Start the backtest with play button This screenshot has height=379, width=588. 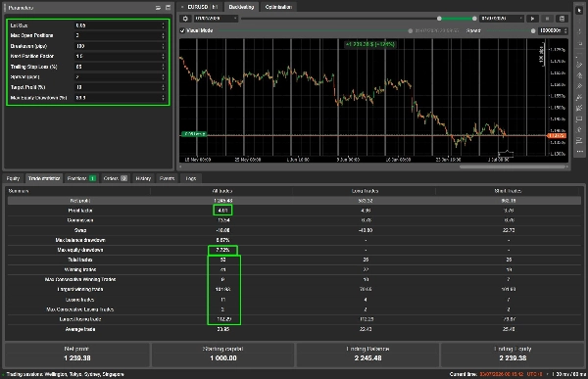point(532,19)
